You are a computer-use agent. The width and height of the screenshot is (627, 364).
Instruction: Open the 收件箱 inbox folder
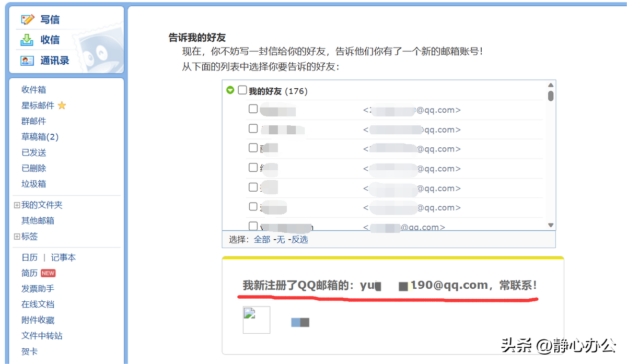pyautogui.click(x=33, y=90)
